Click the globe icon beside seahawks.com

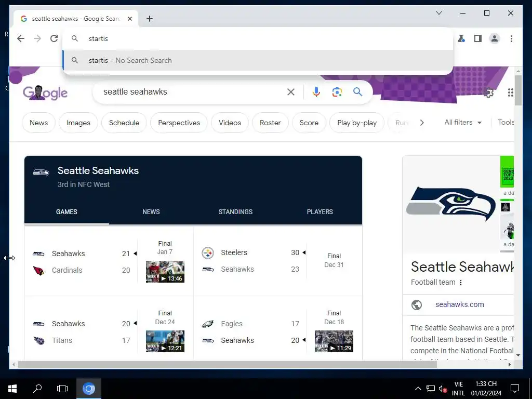tap(417, 304)
